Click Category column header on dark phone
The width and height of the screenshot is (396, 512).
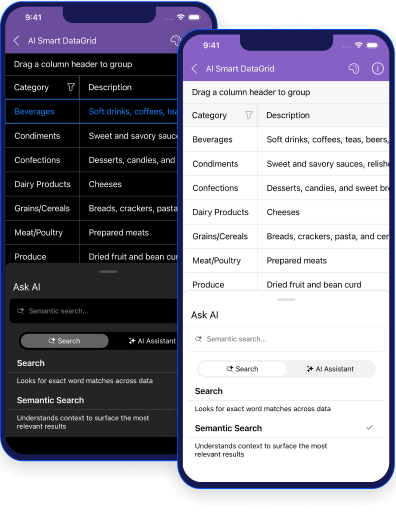coord(42,87)
